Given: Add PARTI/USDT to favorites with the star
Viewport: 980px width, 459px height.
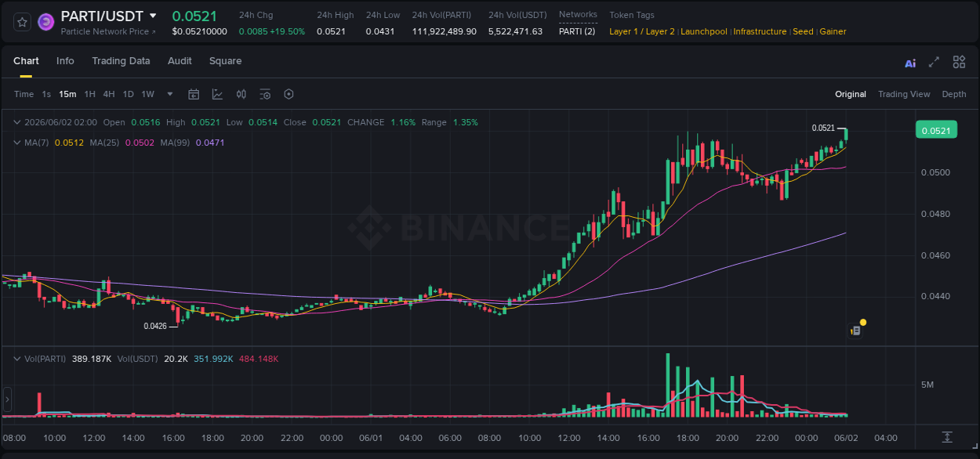Looking at the screenshot, I should (23, 22).
